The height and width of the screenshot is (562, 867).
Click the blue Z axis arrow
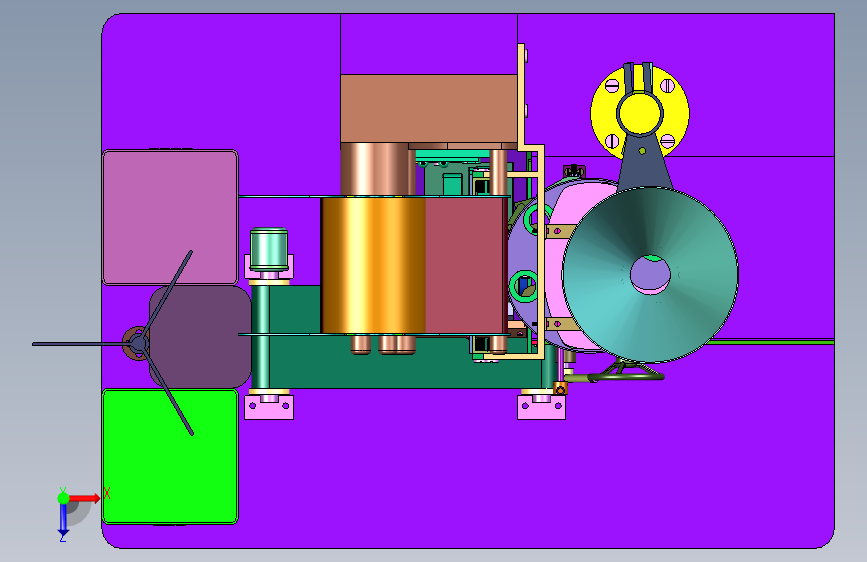tap(63, 520)
